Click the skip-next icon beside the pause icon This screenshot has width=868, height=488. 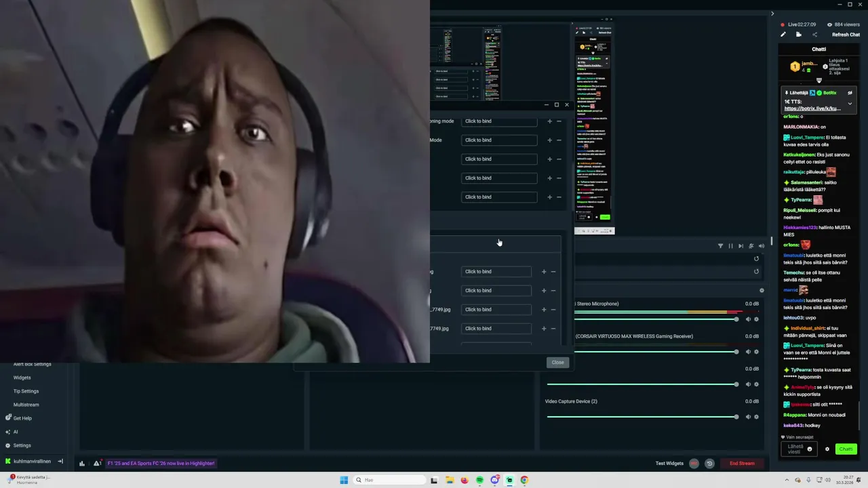point(741,246)
